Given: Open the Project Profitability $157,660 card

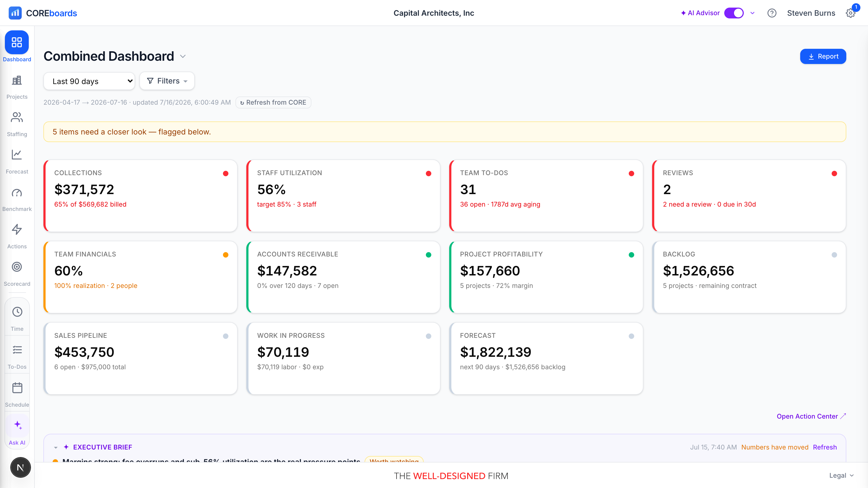Looking at the screenshot, I should coord(546,277).
